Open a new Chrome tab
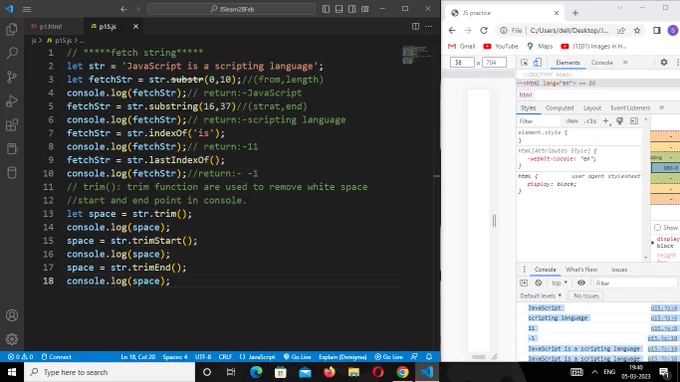Image resolution: width=680 pixels, height=382 pixels. pyautogui.click(x=575, y=13)
